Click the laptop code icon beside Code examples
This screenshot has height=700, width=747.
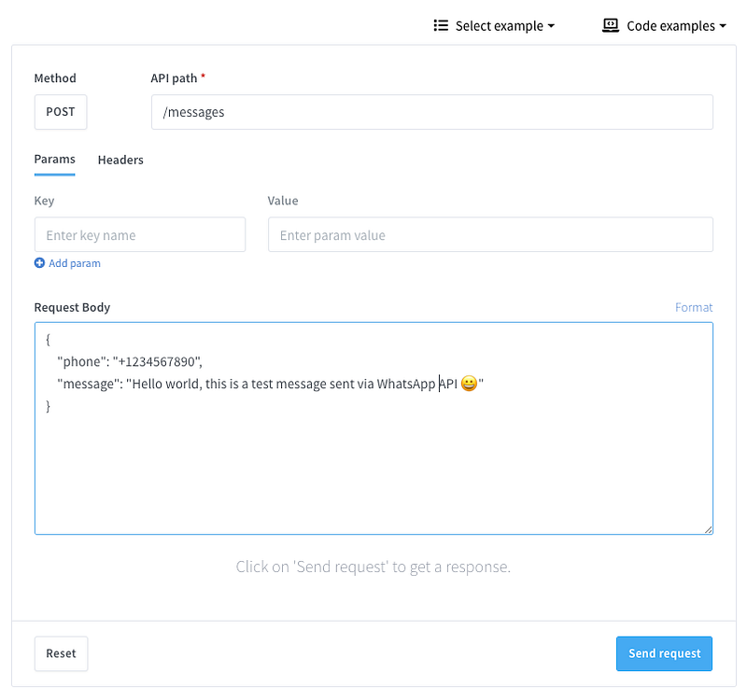point(611,26)
